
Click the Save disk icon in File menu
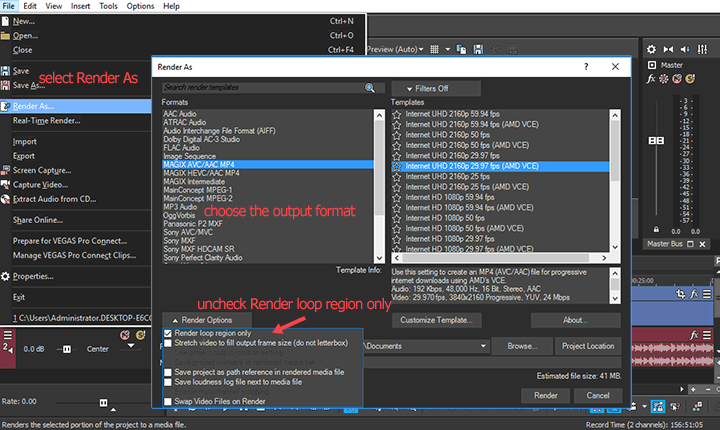click(6, 71)
